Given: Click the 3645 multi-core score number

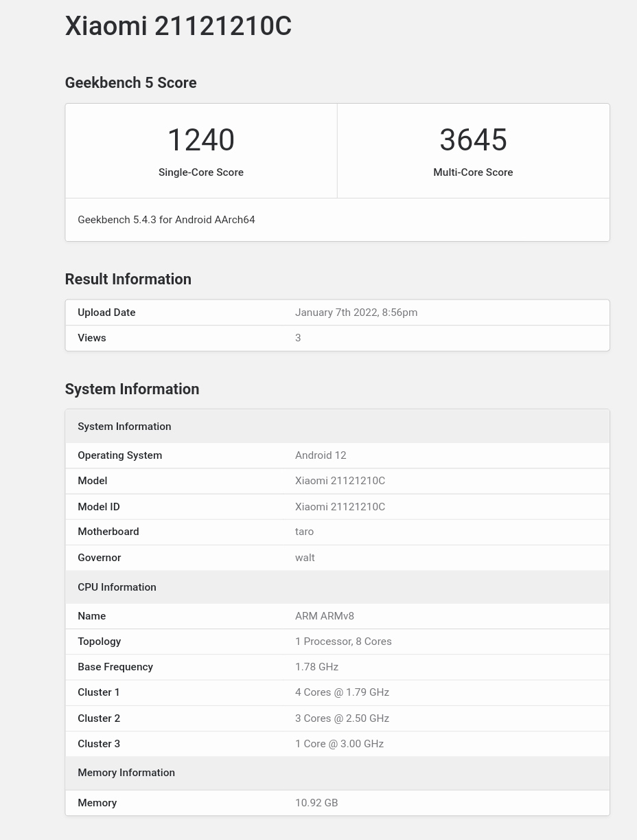Looking at the screenshot, I should pyautogui.click(x=473, y=140).
